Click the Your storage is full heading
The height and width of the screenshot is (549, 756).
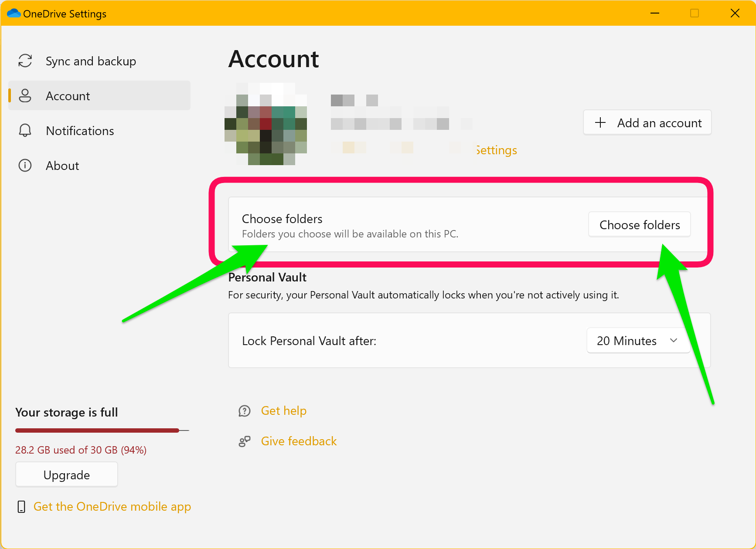click(67, 412)
